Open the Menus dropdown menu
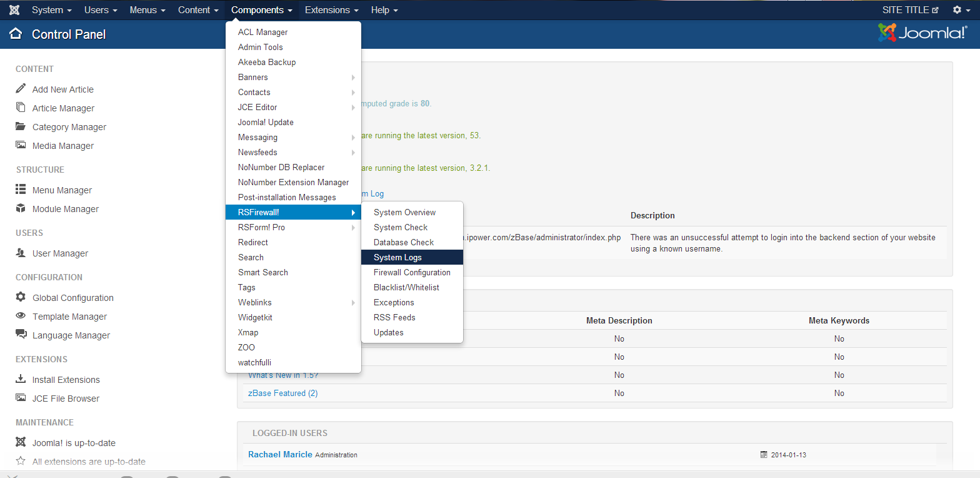The height and width of the screenshot is (478, 980). tap(147, 10)
